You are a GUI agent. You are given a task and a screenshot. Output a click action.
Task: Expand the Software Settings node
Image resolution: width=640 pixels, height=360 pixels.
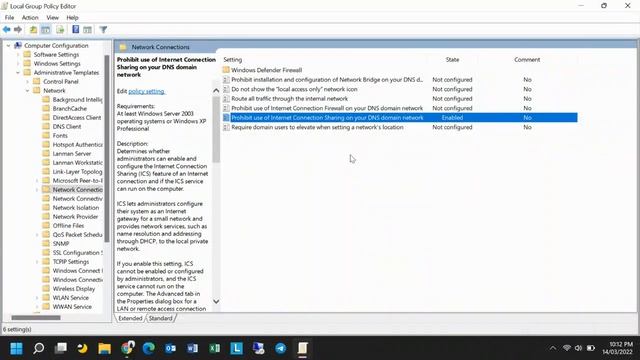click(x=18, y=55)
